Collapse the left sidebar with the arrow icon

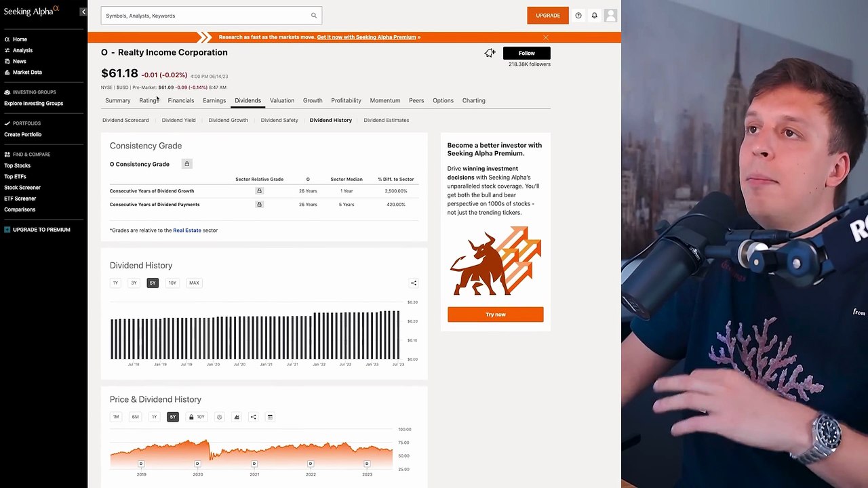(x=83, y=12)
